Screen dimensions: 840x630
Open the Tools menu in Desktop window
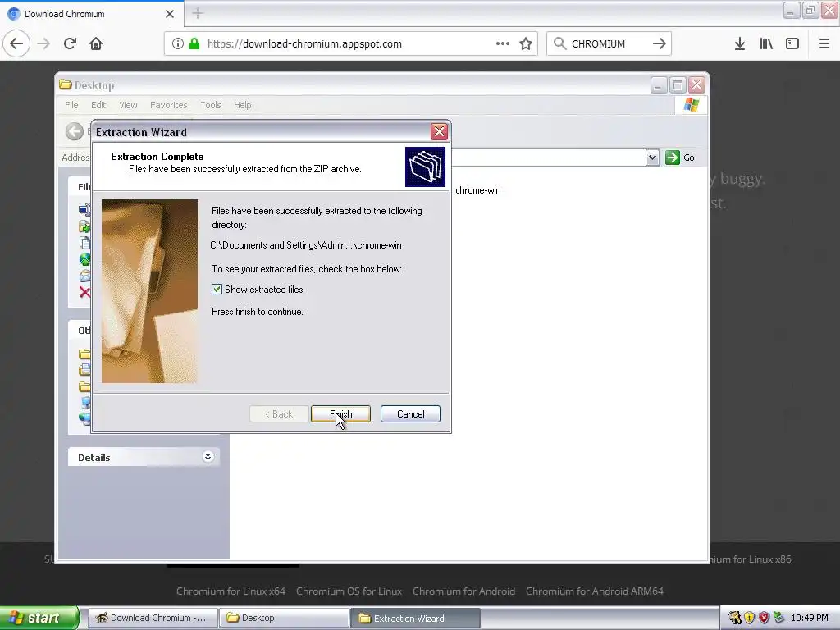(x=211, y=105)
